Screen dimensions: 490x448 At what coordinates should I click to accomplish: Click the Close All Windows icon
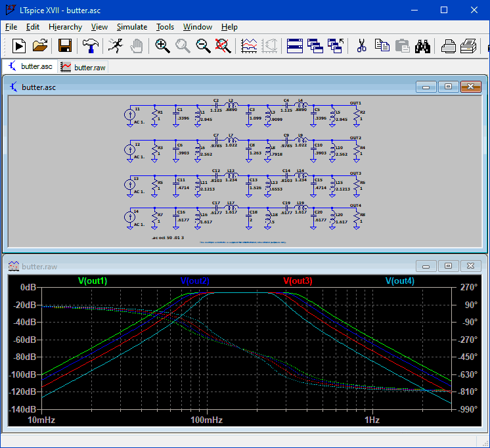336,46
